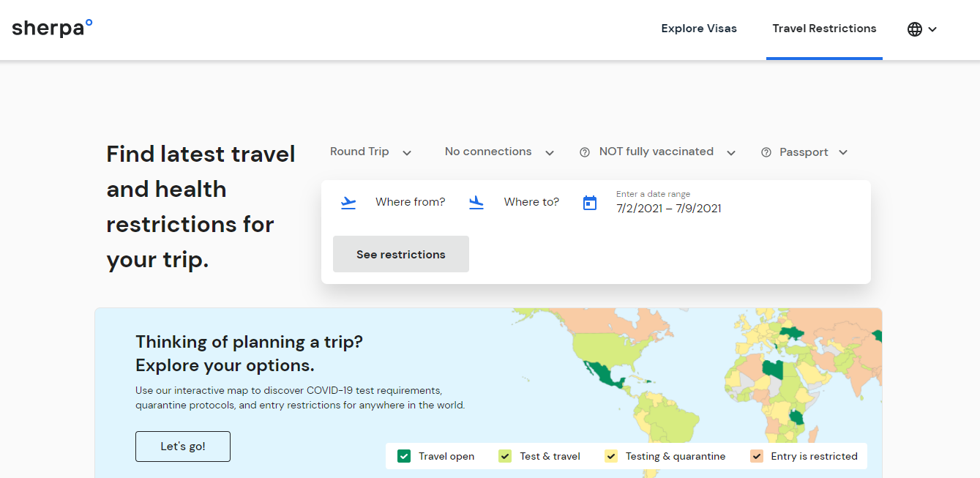The image size is (980, 478).
Task: Select the Travel Restrictions tab
Action: [824, 29]
